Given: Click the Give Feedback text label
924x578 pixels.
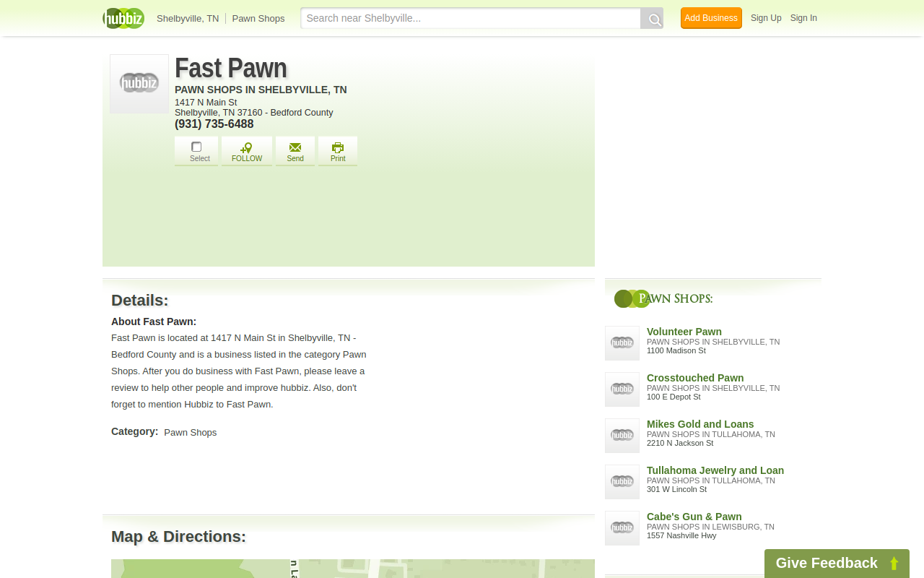Looking at the screenshot, I should point(827,563).
